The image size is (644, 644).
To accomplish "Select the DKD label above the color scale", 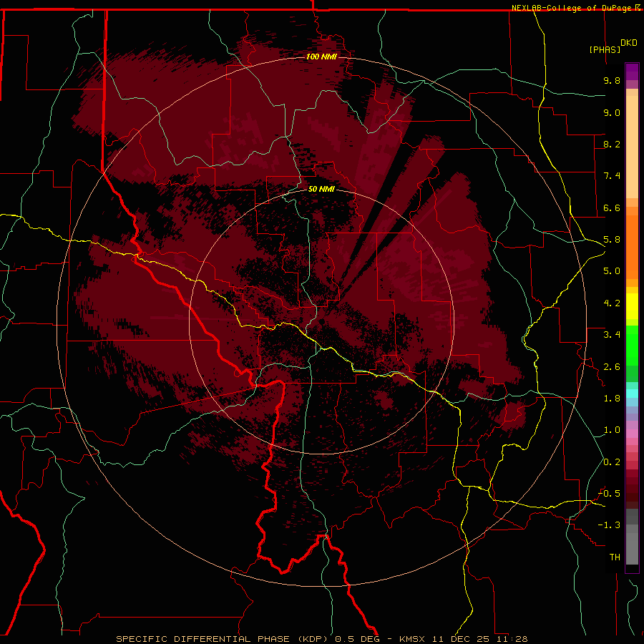I will click(629, 43).
